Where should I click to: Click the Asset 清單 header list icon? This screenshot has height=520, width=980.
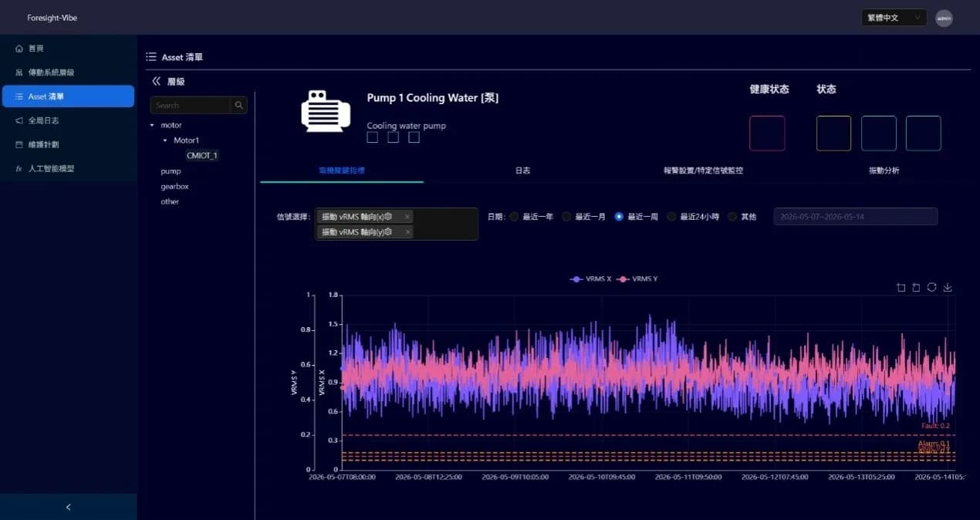(x=151, y=57)
